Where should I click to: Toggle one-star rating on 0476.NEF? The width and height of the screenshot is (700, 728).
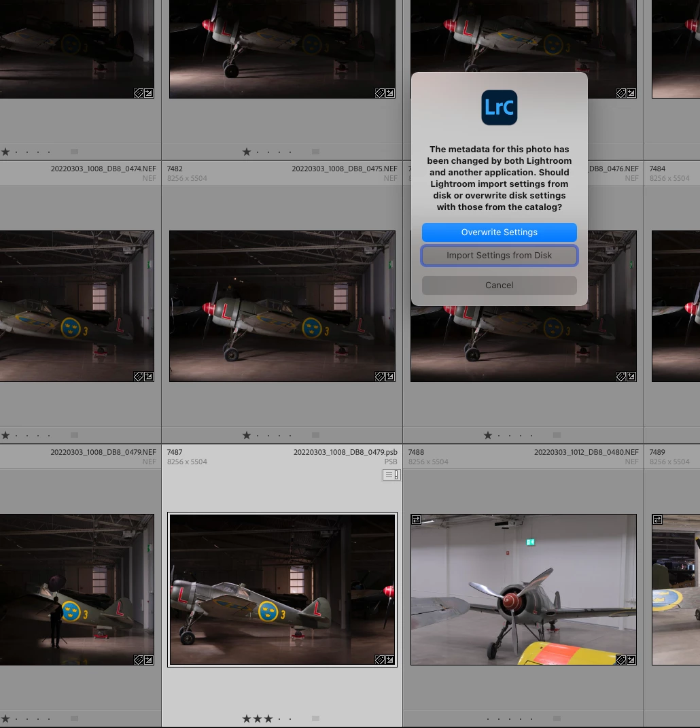coord(488,435)
